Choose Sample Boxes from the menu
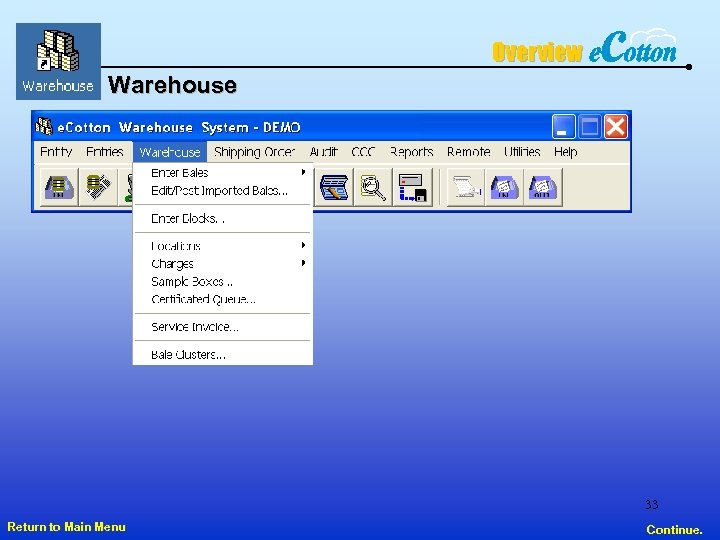The width and height of the screenshot is (720, 540). (223, 281)
